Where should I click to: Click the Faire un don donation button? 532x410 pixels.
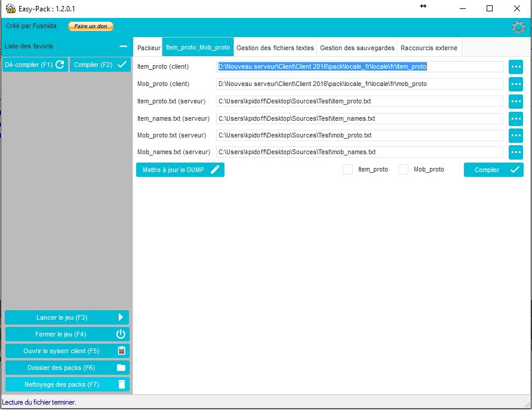point(91,26)
